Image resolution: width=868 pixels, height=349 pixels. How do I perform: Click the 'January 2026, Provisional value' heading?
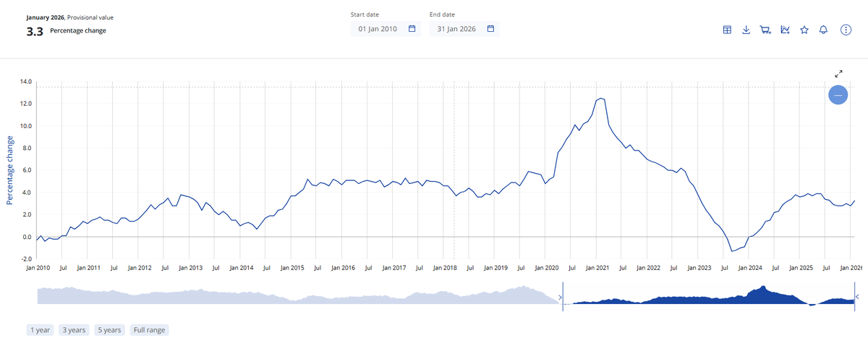pos(70,17)
